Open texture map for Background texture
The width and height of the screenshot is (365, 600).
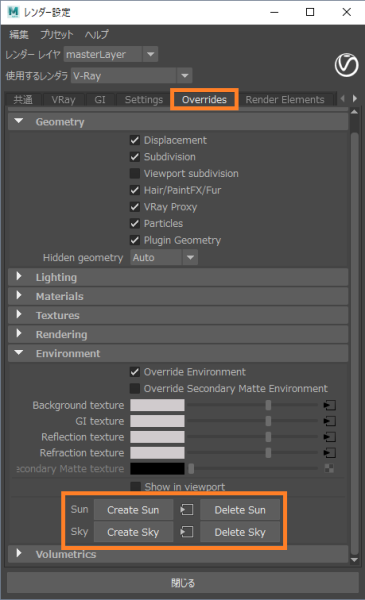(x=329, y=405)
